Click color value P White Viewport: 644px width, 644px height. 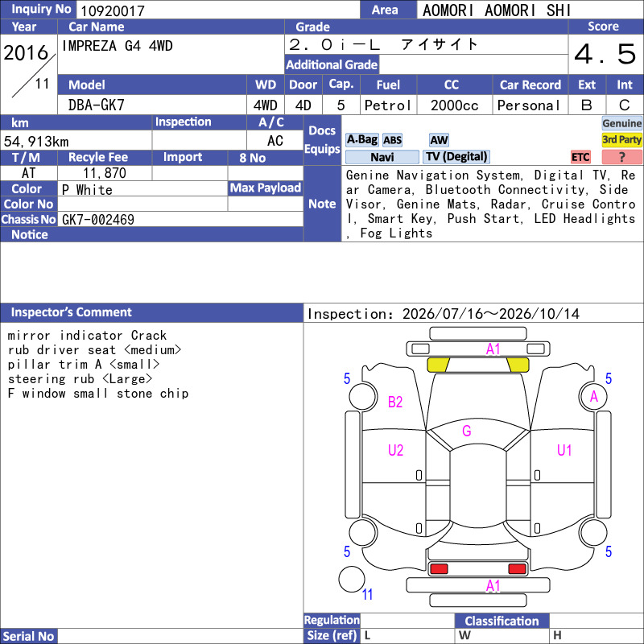pos(87,190)
